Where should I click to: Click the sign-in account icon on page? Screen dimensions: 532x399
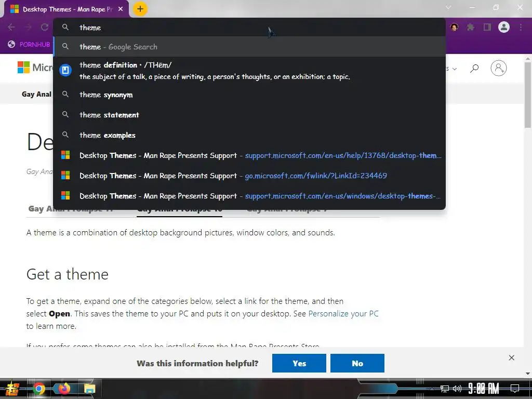pyautogui.click(x=498, y=68)
